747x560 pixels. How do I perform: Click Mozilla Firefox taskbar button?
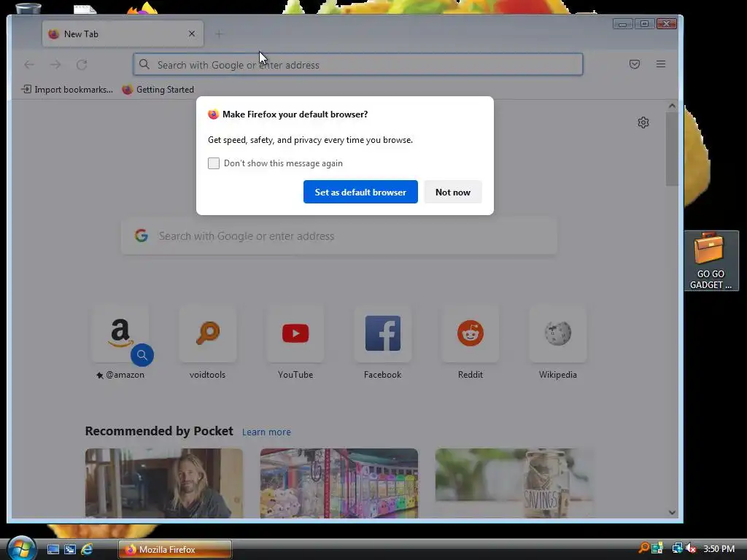[175, 549]
